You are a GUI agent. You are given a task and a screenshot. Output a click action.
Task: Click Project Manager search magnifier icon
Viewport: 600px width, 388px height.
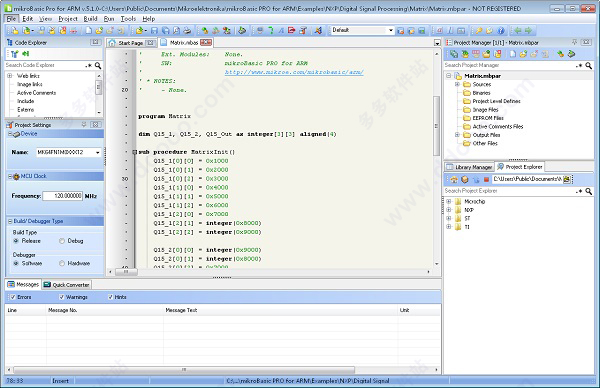pyautogui.click(x=589, y=65)
